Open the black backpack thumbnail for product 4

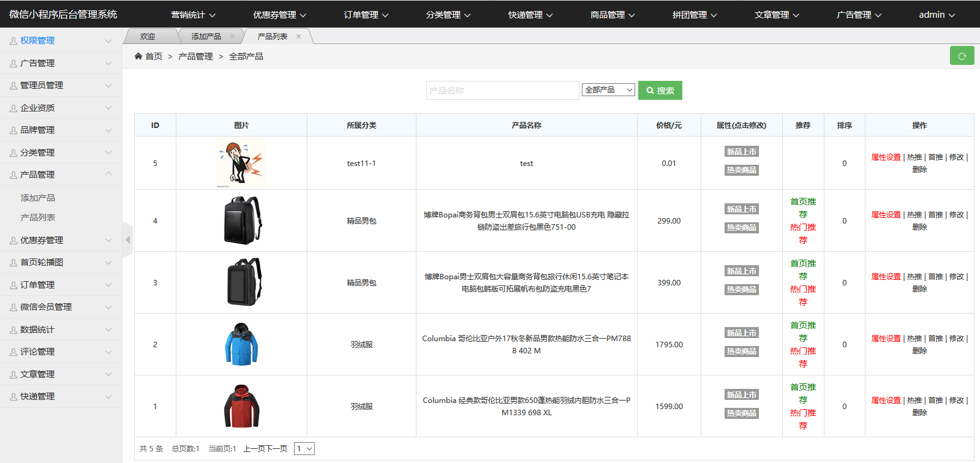[241, 220]
